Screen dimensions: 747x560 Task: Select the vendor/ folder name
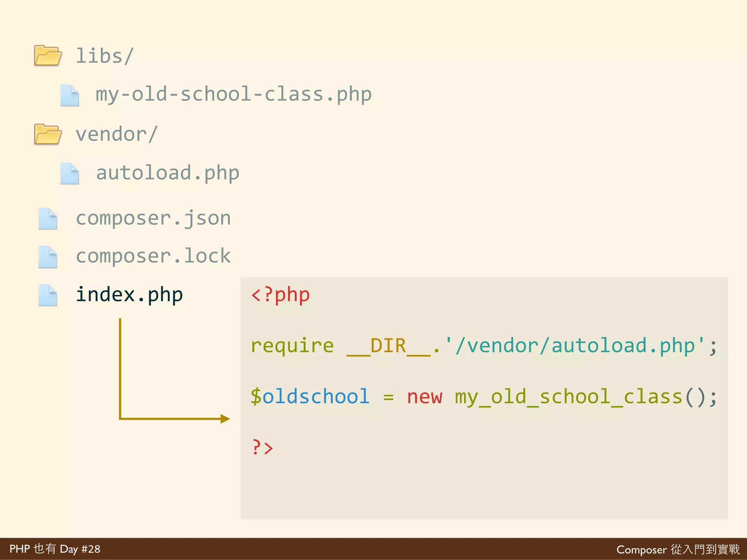(x=117, y=134)
